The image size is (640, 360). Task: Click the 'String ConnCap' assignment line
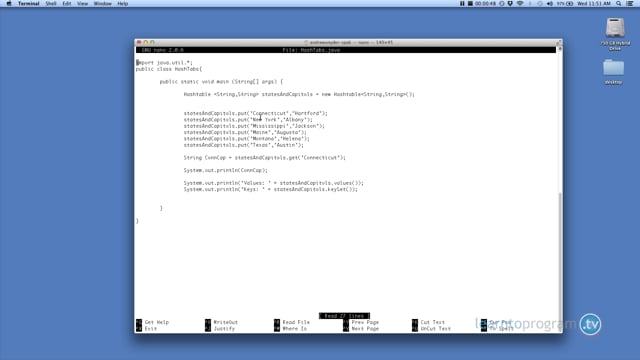coord(264,158)
